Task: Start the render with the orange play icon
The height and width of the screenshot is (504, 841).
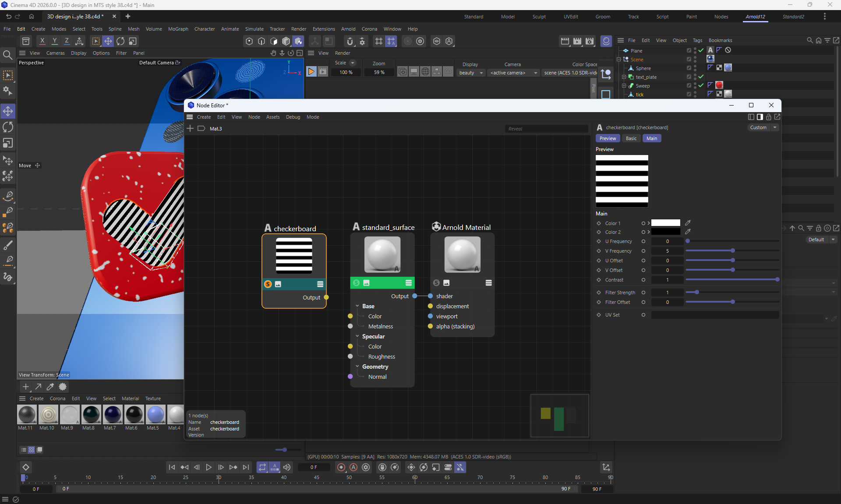Action: tap(311, 71)
